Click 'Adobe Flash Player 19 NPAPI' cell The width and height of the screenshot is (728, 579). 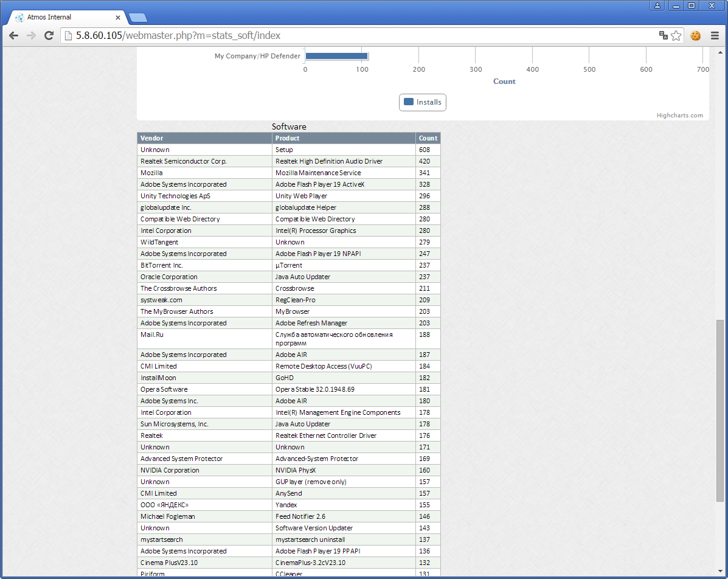tap(344, 254)
